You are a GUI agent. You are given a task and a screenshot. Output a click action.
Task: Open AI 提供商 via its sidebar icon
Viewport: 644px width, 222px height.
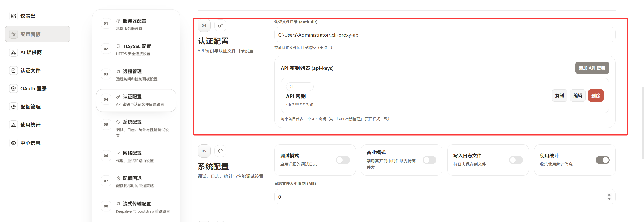(13, 52)
